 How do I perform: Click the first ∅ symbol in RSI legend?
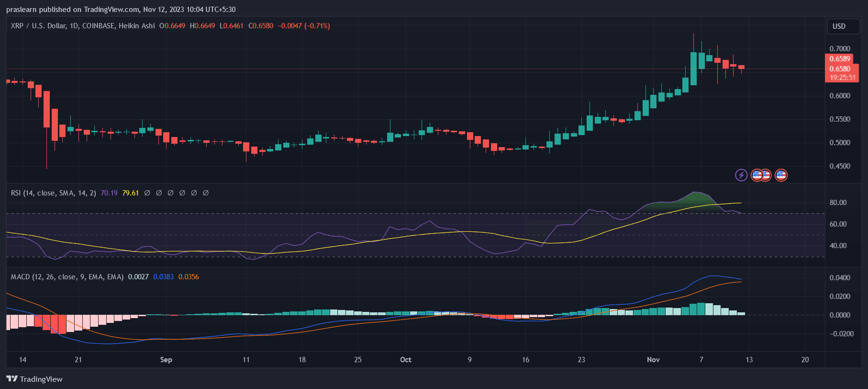(147, 193)
